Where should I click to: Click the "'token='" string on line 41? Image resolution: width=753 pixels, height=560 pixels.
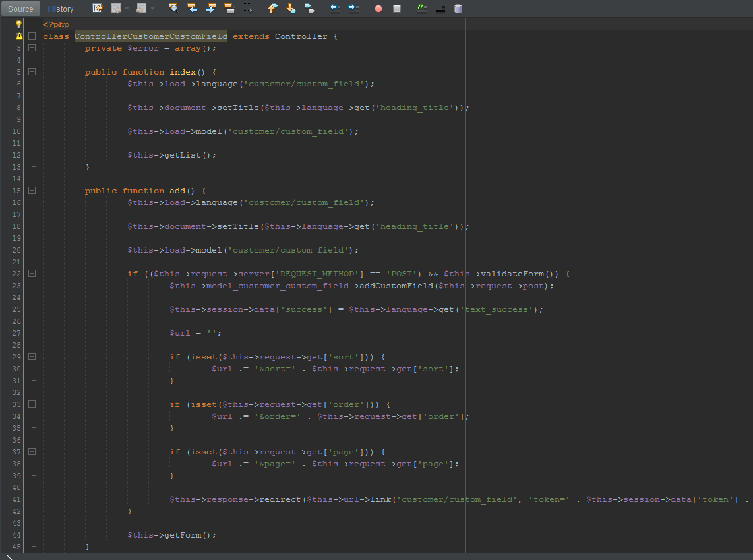click(549, 499)
